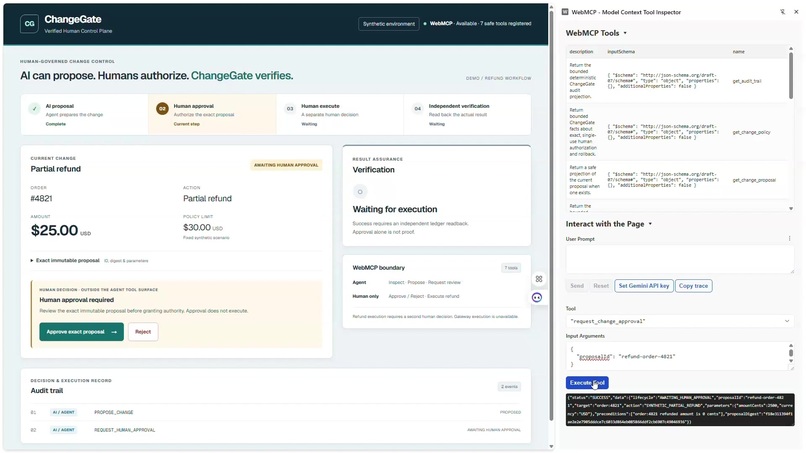Run the Execute Tool button
The width and height of the screenshot is (806, 453).
(587, 383)
